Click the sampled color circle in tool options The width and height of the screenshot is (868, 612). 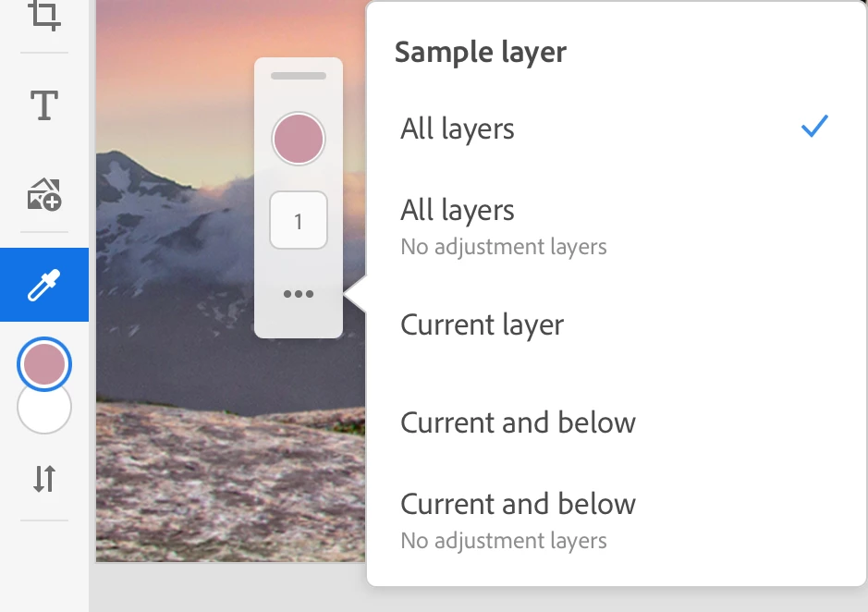click(x=299, y=139)
